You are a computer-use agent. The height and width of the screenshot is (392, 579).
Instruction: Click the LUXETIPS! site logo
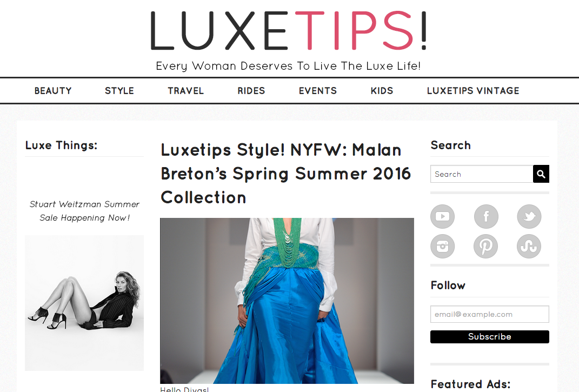[289, 30]
